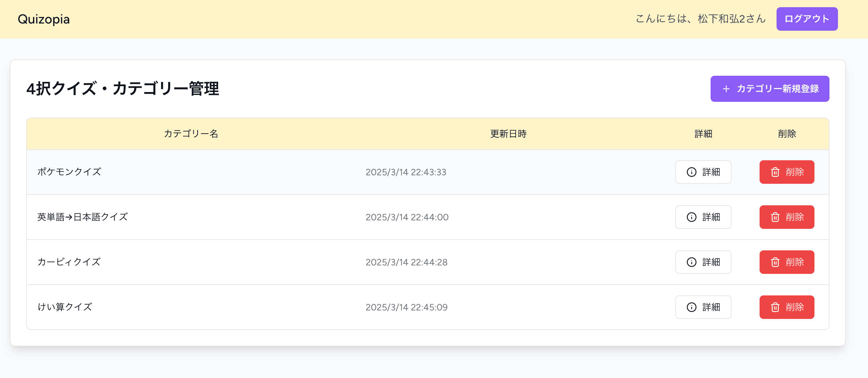Click カテゴリー新規登録 button text

(x=778, y=89)
